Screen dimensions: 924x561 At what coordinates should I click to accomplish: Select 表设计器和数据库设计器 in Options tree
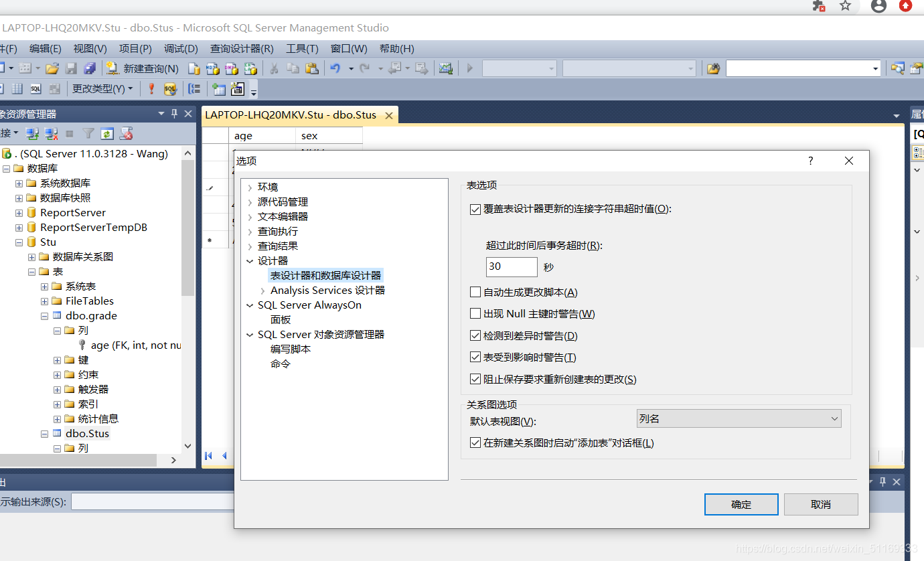click(325, 275)
